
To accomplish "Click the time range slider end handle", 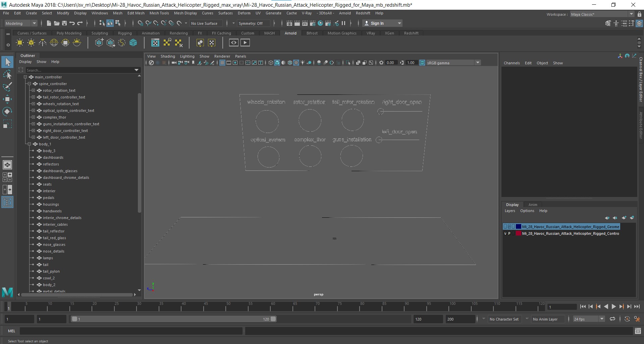I will pyautogui.click(x=273, y=319).
